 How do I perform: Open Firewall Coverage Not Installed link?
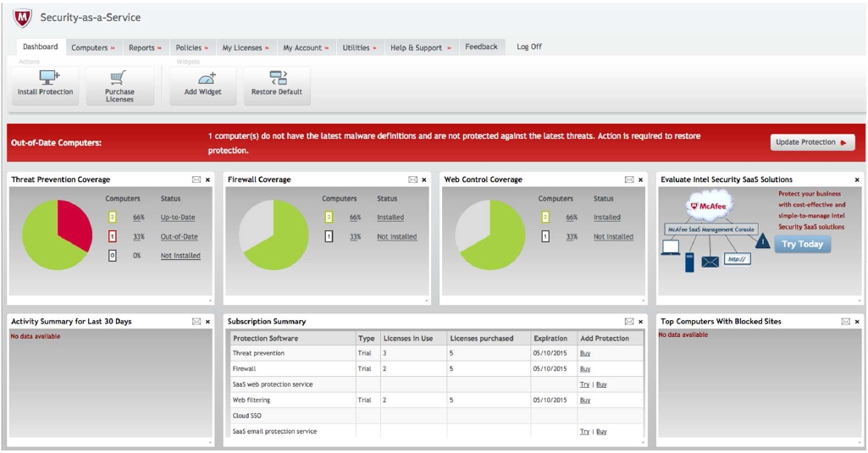tap(397, 236)
